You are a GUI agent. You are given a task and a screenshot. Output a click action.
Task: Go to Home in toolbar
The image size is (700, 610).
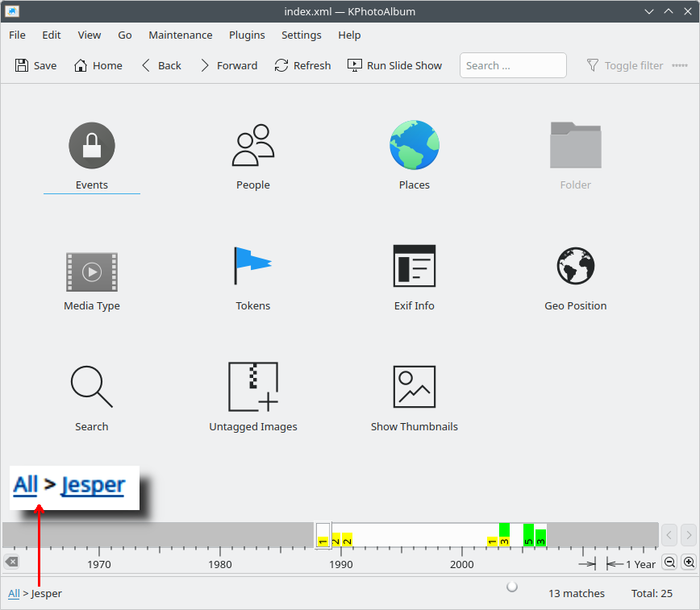98,65
